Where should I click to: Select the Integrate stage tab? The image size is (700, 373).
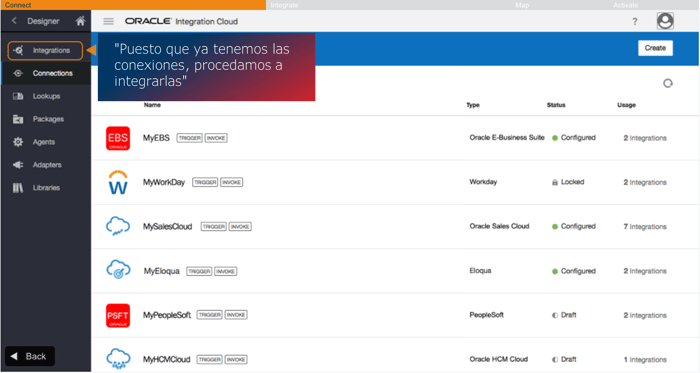pos(284,5)
